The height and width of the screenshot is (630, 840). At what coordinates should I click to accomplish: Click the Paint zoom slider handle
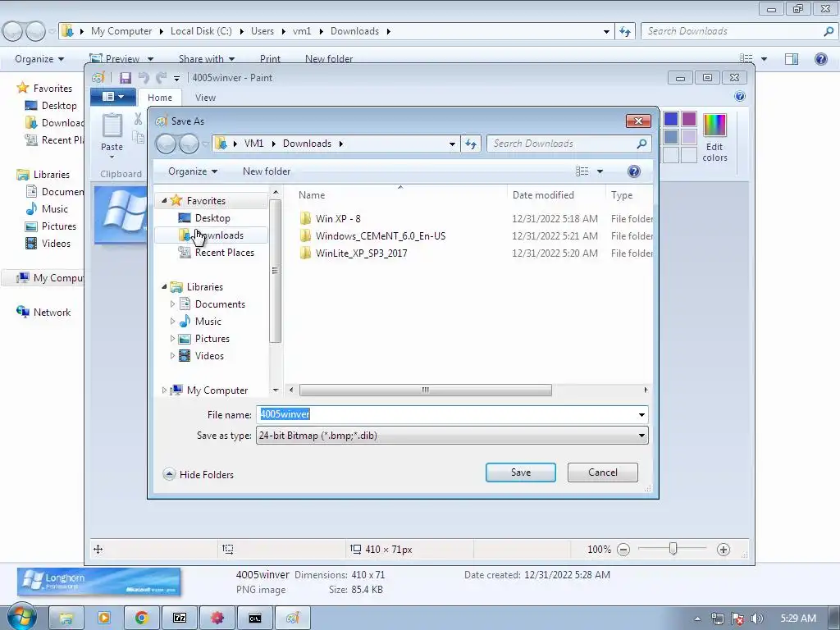[x=673, y=549]
